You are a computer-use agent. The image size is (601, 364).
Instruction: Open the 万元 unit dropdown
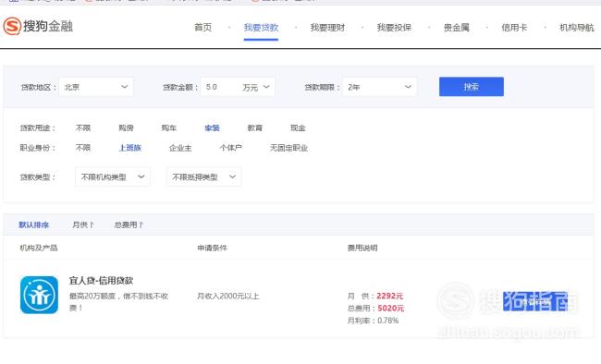coord(256,88)
